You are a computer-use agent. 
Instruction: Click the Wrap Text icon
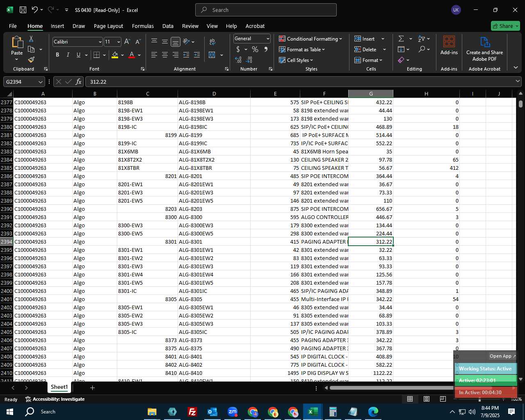tap(212, 42)
